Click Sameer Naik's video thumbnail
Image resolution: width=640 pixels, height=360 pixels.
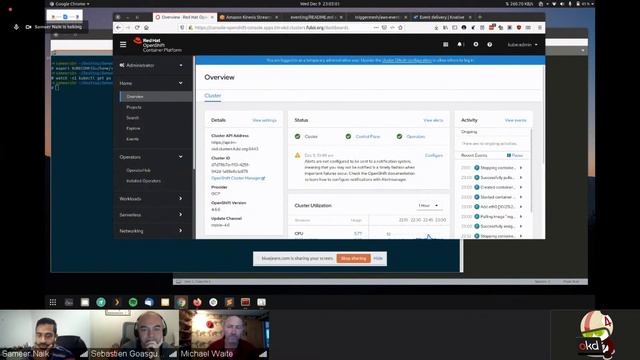45,335
